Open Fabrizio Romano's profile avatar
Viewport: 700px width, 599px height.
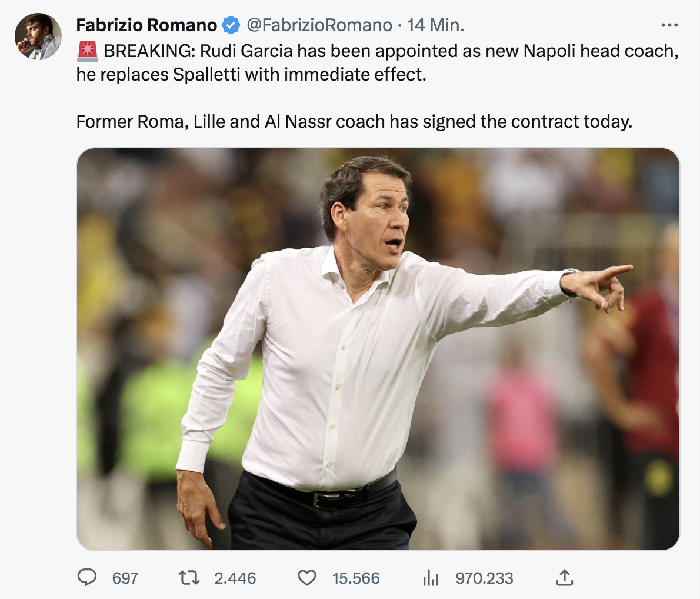[x=38, y=36]
